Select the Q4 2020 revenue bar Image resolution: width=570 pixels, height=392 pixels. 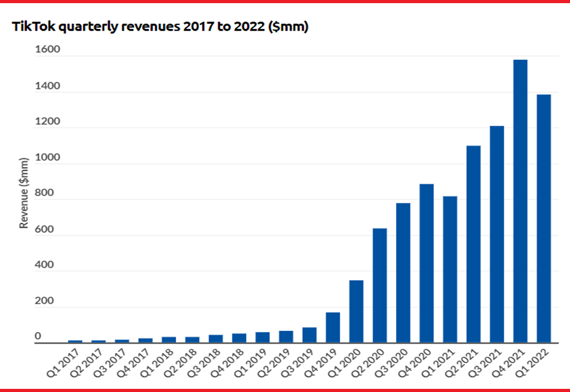[x=426, y=264]
